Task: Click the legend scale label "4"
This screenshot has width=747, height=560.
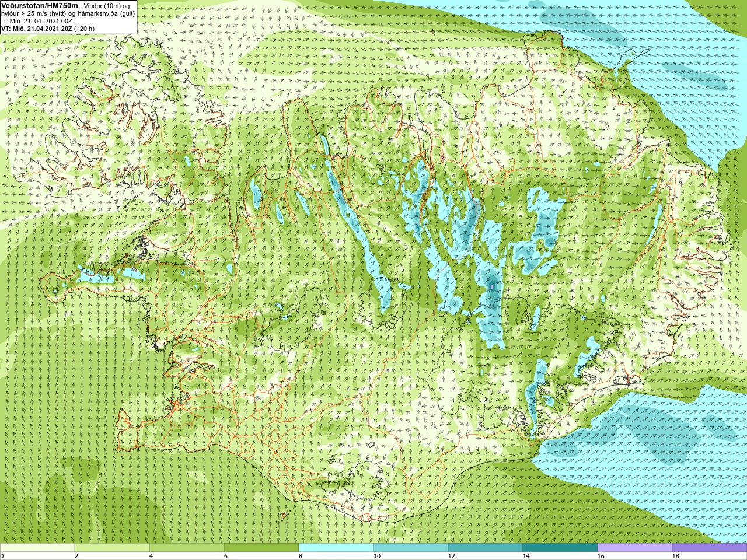Action: pos(151,556)
